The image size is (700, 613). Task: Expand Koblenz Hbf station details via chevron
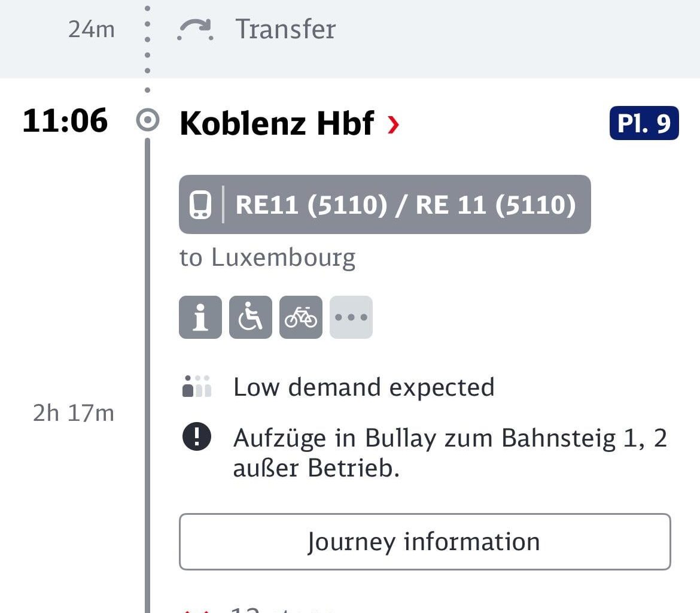click(x=393, y=124)
